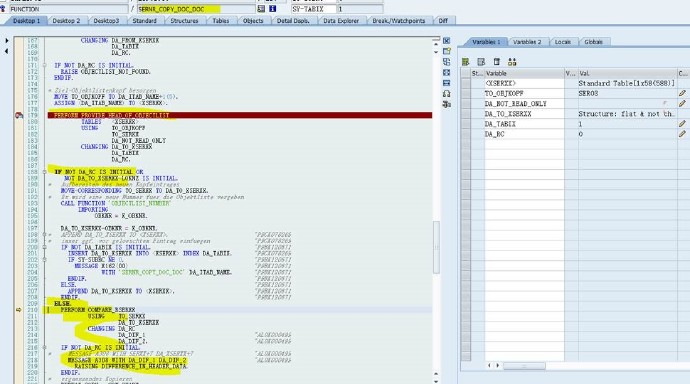Click the second grey table icon above the variables list
This screenshot has width=690, height=384.
(x=481, y=62)
